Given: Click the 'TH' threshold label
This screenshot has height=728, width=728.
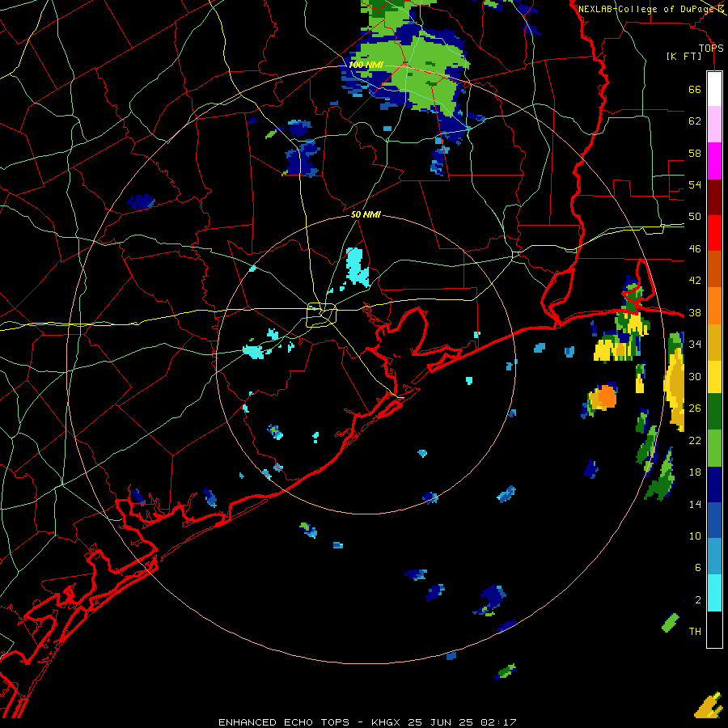Looking at the screenshot, I should pyautogui.click(x=695, y=632).
